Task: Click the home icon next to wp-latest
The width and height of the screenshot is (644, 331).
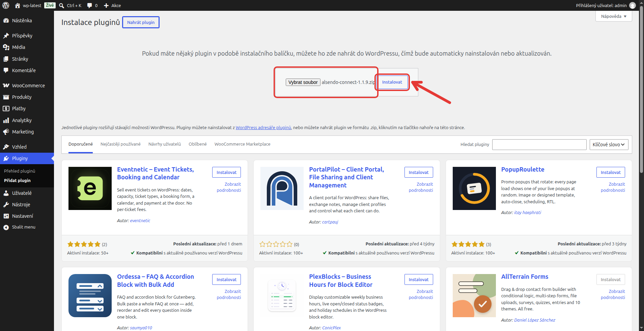Action: tap(18, 5)
